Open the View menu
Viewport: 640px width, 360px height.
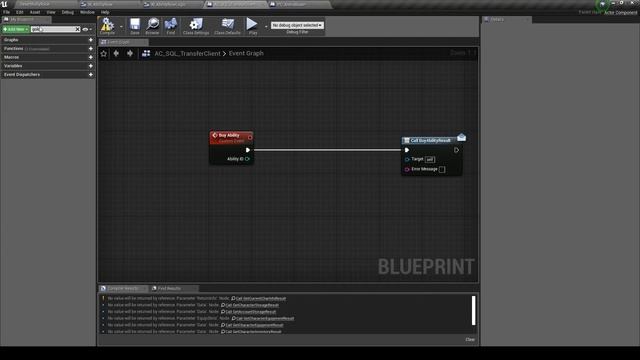51,12
